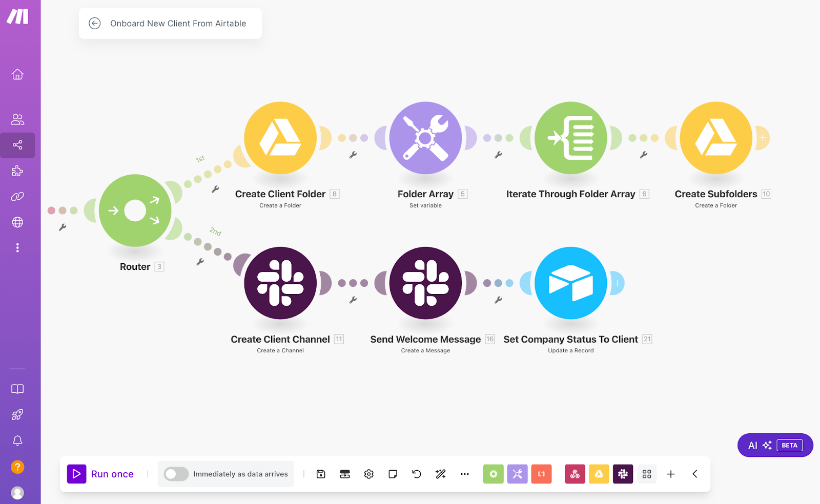Click the red Webhooks favorite
This screenshot has width=820, height=504.
[575, 474]
